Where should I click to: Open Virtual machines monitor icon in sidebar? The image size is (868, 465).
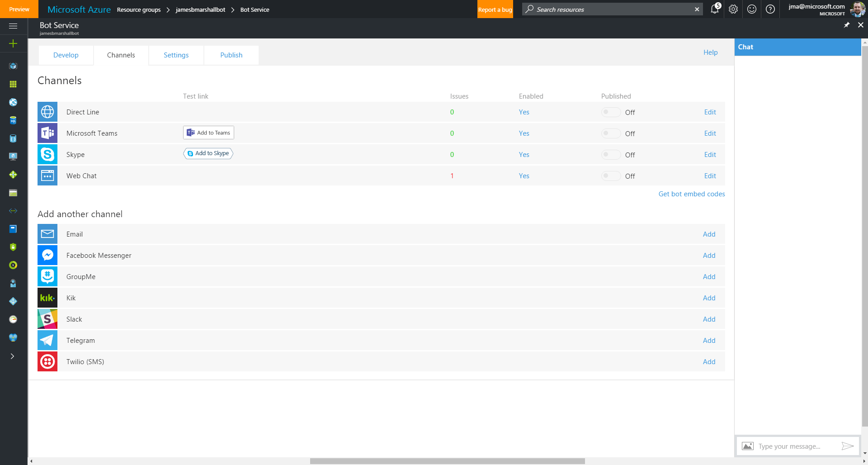(13, 157)
